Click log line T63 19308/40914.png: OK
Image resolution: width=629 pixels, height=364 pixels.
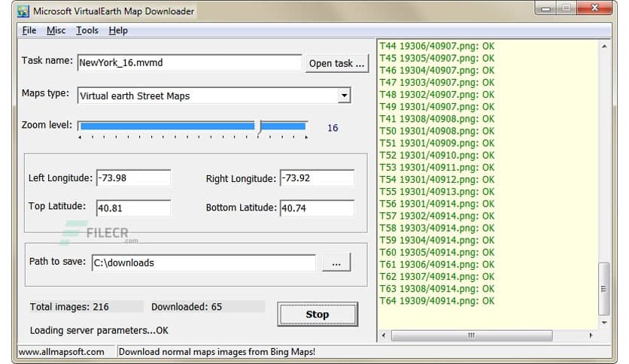[437, 289]
